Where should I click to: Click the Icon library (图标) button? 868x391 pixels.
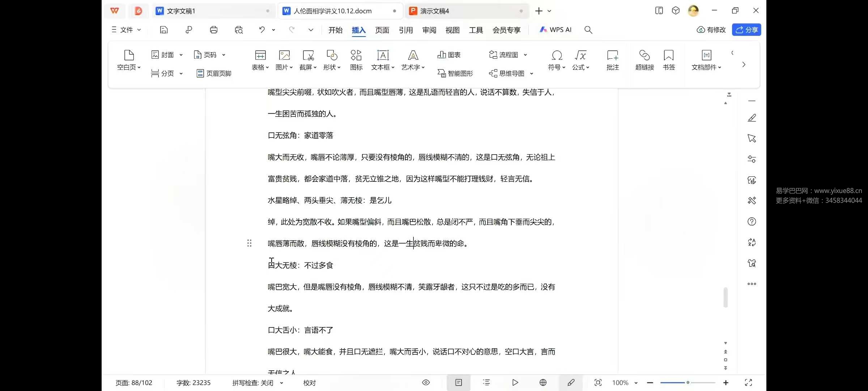click(356, 60)
